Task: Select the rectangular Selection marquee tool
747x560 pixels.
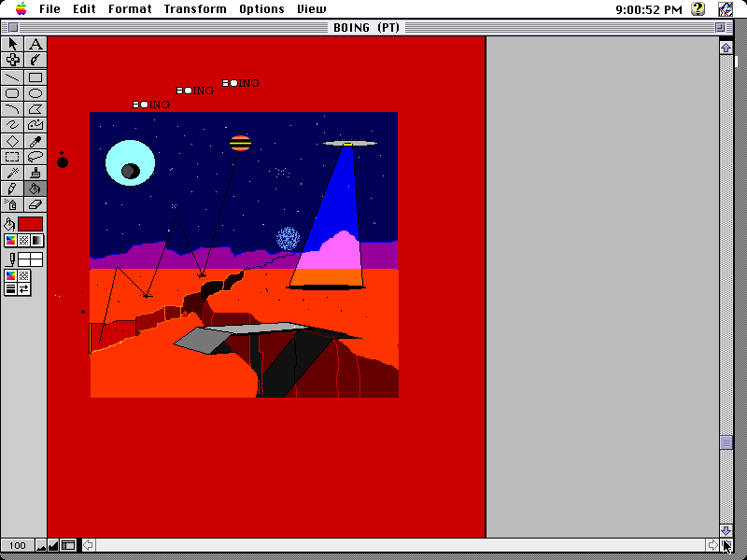Action: coord(12,157)
